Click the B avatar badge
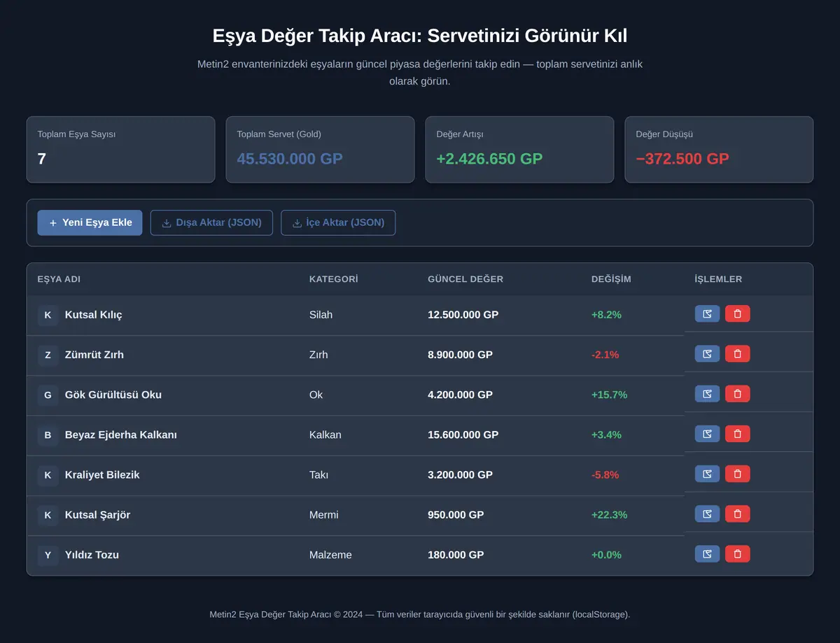The image size is (840, 643). coord(48,434)
